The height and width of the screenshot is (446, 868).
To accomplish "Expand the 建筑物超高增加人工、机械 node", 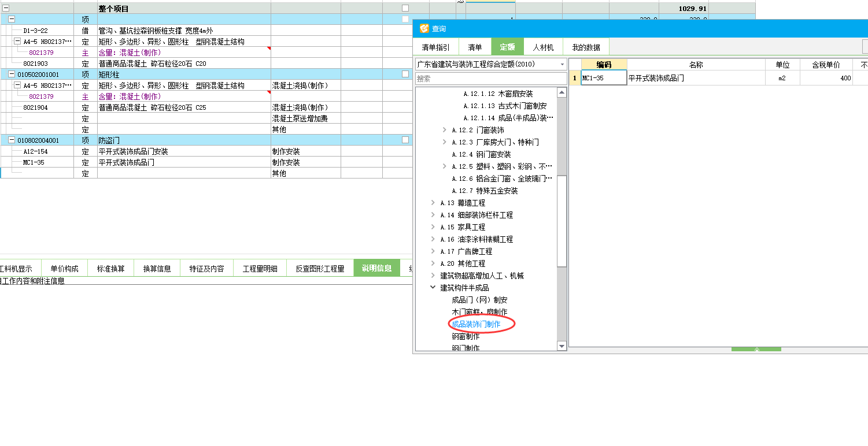I will click(433, 276).
